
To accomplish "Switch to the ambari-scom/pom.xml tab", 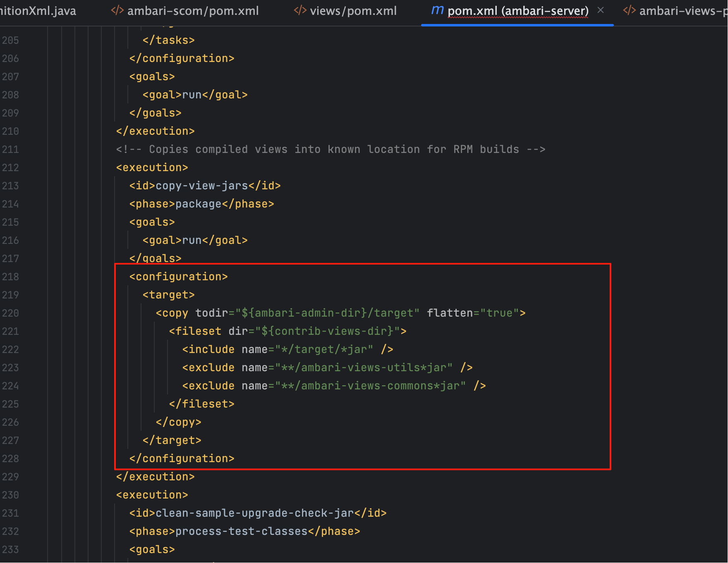I will pos(193,11).
